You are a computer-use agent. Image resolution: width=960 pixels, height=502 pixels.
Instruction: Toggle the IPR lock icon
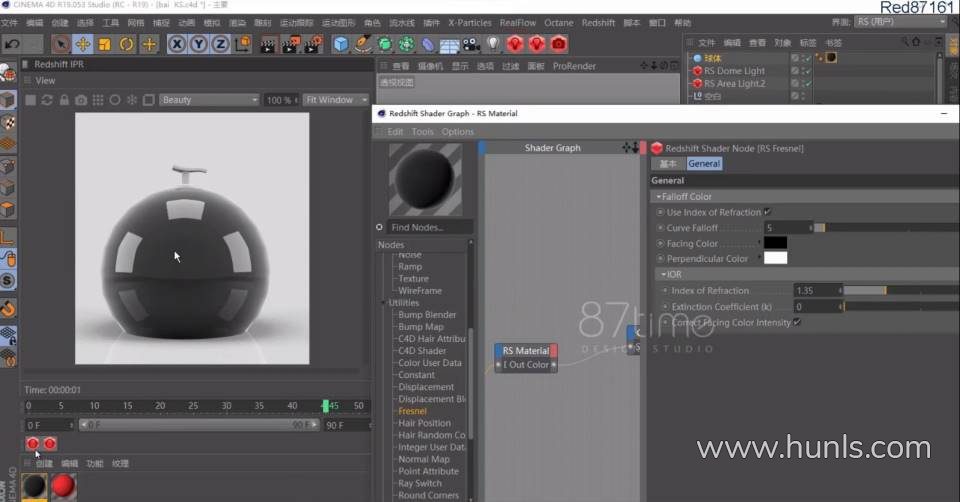pos(64,100)
